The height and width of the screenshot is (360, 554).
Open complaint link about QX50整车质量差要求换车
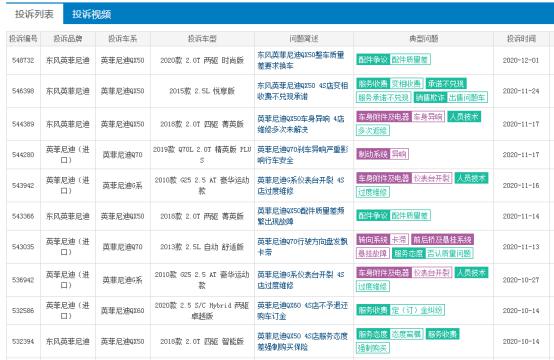(301, 60)
